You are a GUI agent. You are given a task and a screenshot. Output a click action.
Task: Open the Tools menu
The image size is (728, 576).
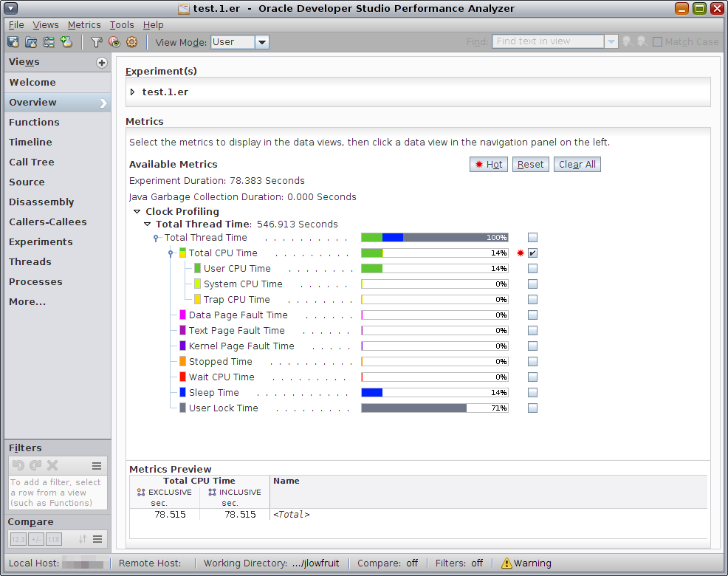coord(122,25)
